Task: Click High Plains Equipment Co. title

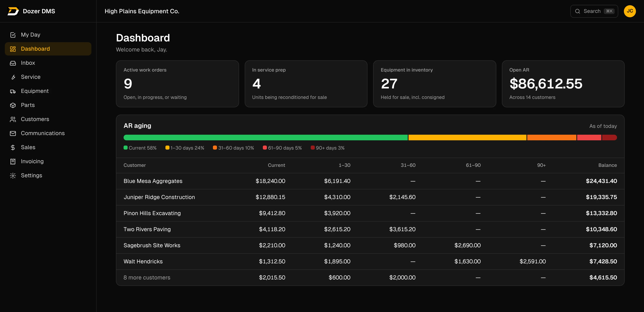Action: click(142, 11)
